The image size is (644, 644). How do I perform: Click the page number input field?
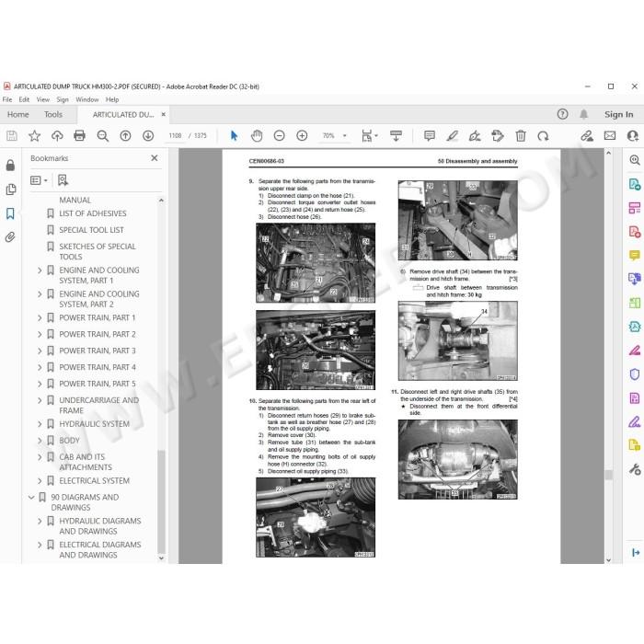[175, 135]
